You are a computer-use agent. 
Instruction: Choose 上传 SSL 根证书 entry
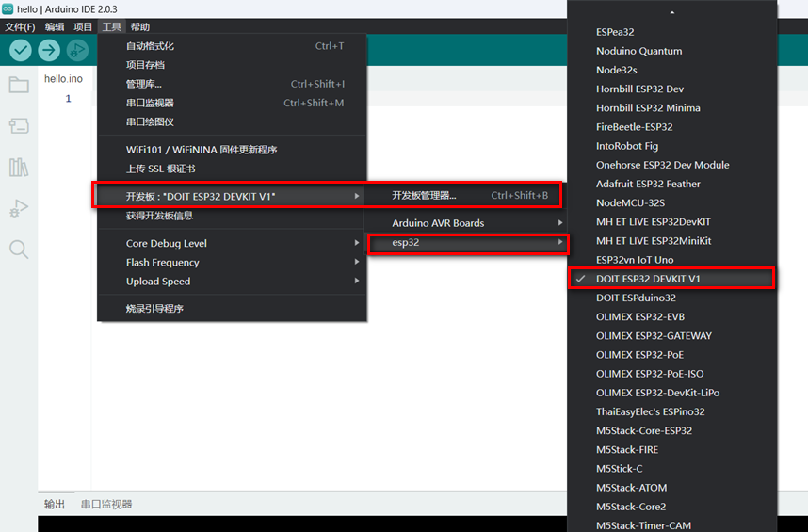click(x=232, y=169)
